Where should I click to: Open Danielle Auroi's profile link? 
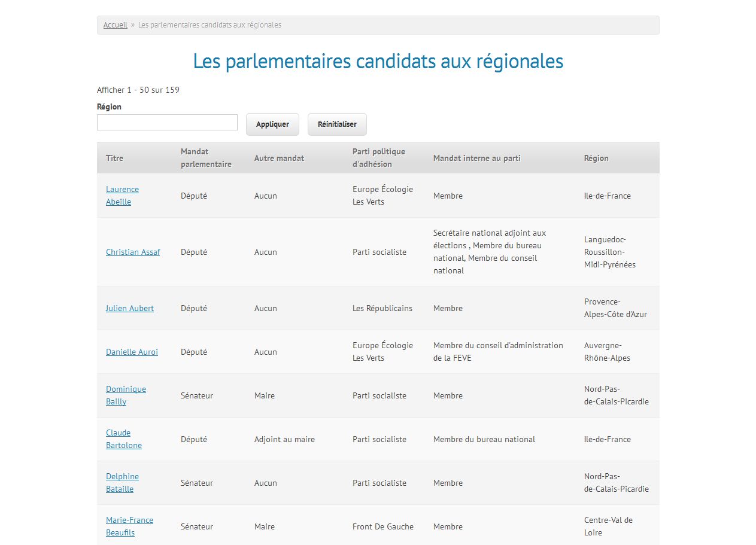132,352
